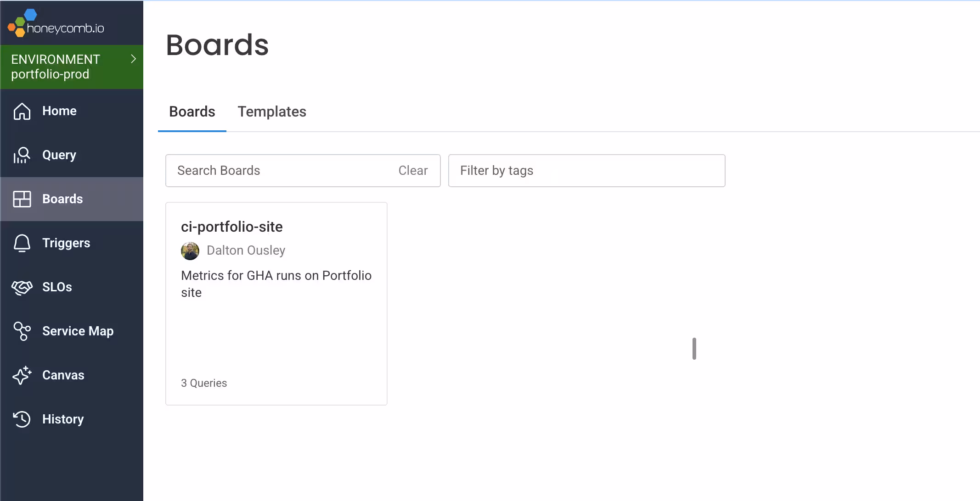980x501 pixels.
Task: Click the Boards icon in the sidebar
Action: click(x=22, y=199)
